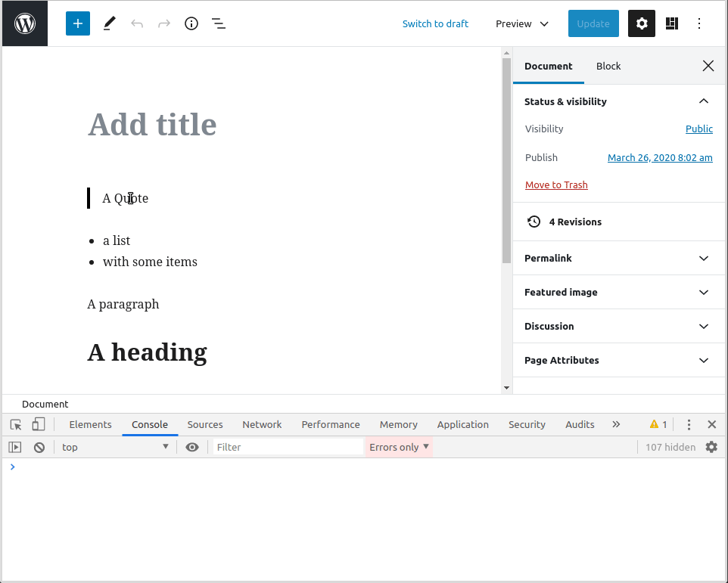Open block navigation list icon

(x=219, y=23)
